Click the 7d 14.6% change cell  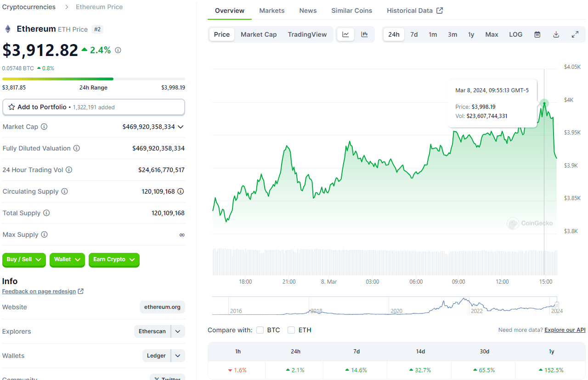pyautogui.click(x=356, y=370)
